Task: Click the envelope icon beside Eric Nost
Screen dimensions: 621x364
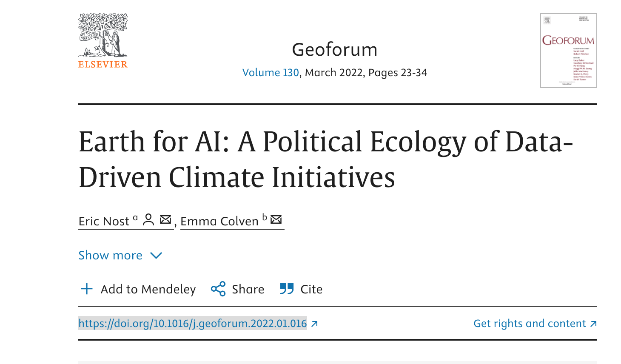Action: pyautogui.click(x=165, y=220)
